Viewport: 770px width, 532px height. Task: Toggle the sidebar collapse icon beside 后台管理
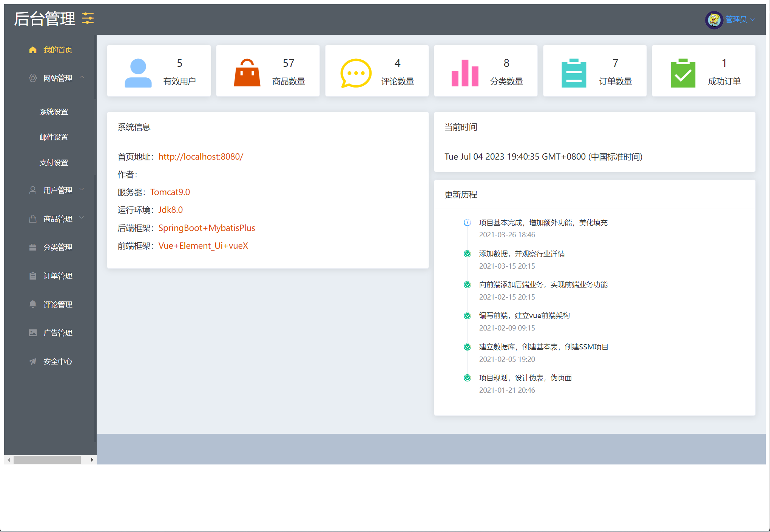click(88, 18)
